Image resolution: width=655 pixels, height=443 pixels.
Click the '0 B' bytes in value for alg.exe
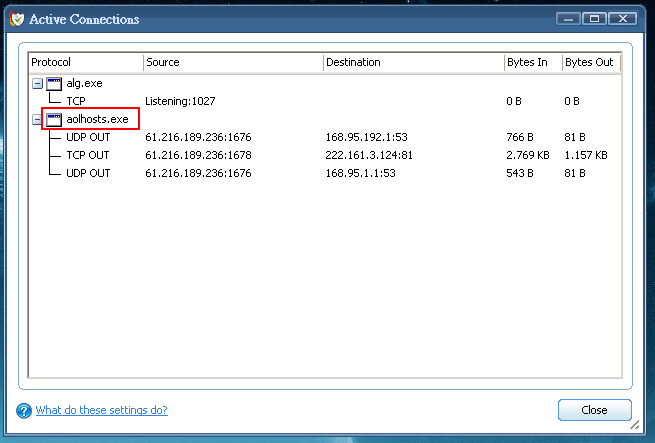[x=514, y=101]
